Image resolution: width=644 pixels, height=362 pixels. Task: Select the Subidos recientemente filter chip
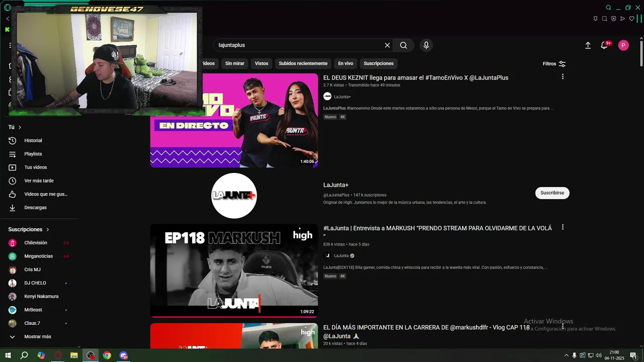tap(303, 63)
